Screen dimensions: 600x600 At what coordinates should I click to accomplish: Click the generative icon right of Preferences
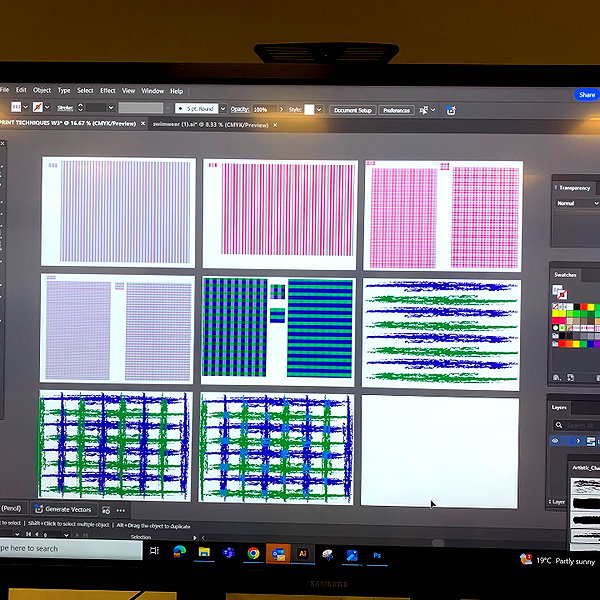point(451,111)
